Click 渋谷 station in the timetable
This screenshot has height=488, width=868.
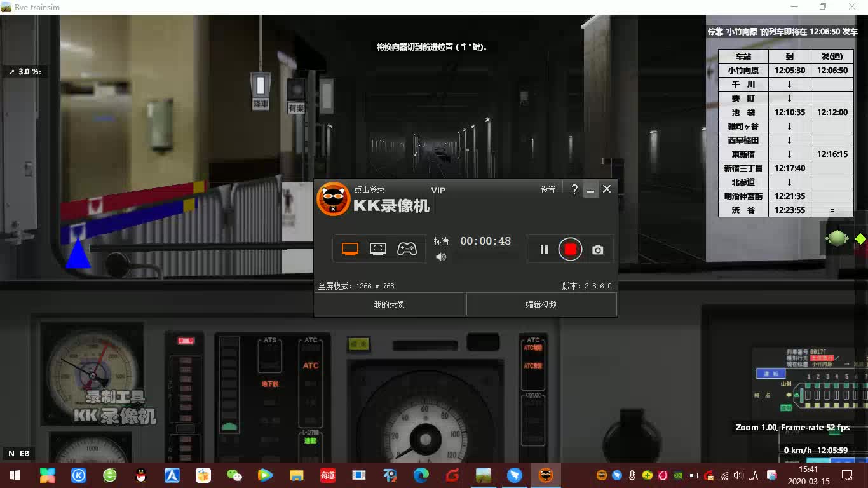pyautogui.click(x=743, y=210)
